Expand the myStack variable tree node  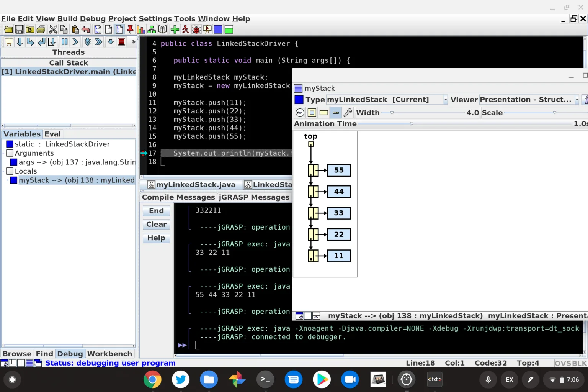[x=7, y=180]
